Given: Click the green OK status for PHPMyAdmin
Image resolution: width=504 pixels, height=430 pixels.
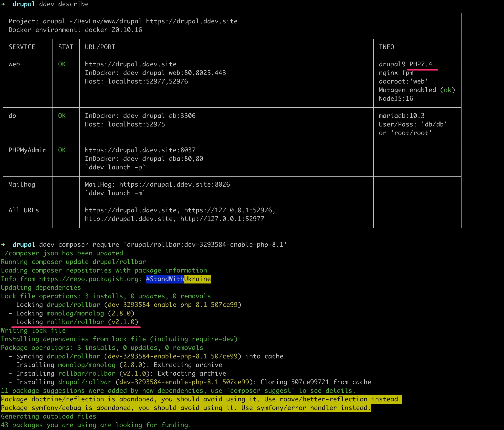Looking at the screenshot, I should click(x=62, y=150).
